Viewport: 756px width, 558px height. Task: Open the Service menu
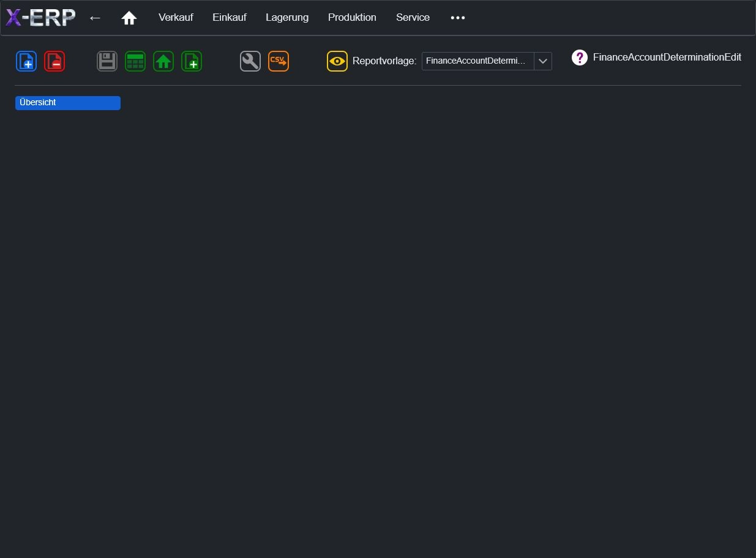pyautogui.click(x=413, y=17)
